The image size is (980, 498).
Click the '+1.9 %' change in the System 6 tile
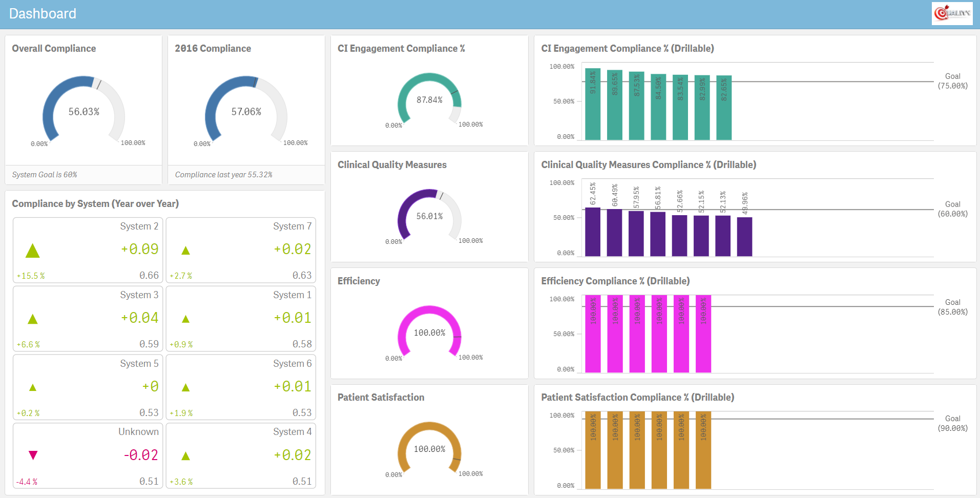181,413
